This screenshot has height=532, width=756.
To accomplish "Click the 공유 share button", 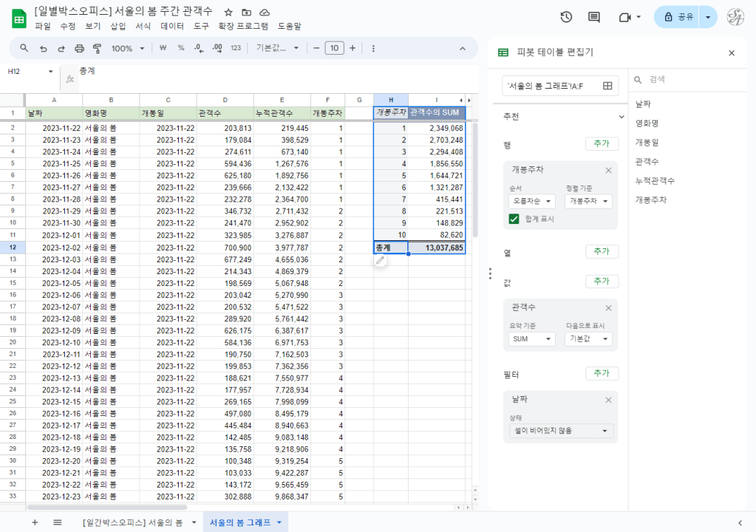I will point(678,17).
